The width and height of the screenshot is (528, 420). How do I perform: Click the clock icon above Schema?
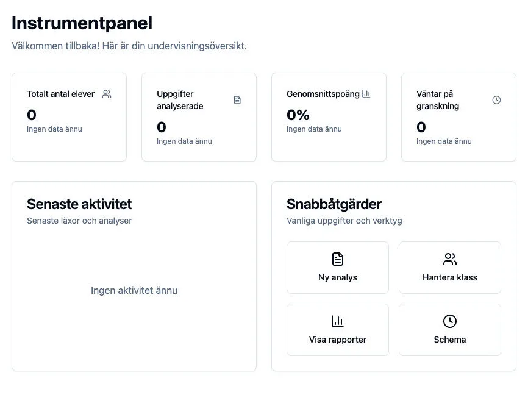click(x=449, y=321)
